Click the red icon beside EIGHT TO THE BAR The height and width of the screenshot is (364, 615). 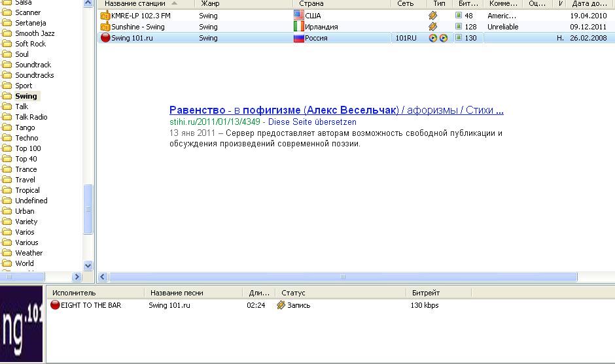56,305
